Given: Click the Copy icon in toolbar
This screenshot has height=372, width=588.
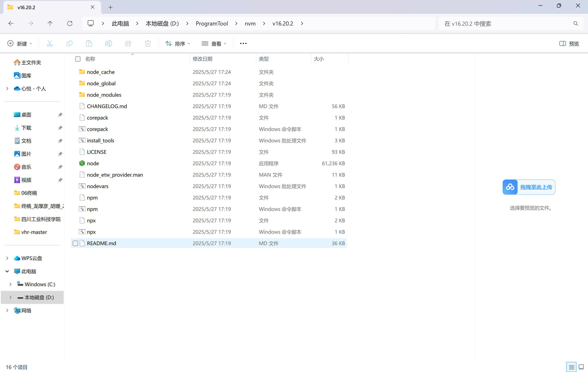Looking at the screenshot, I should click(69, 43).
